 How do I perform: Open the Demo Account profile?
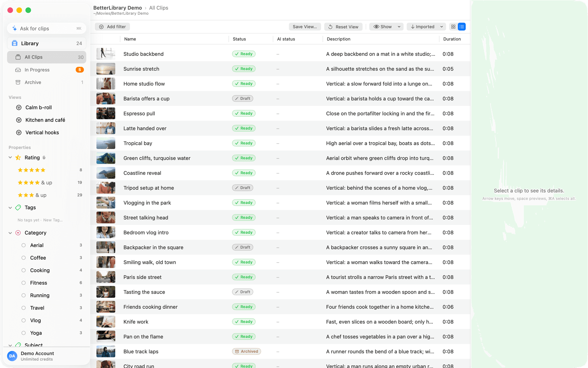click(x=46, y=356)
